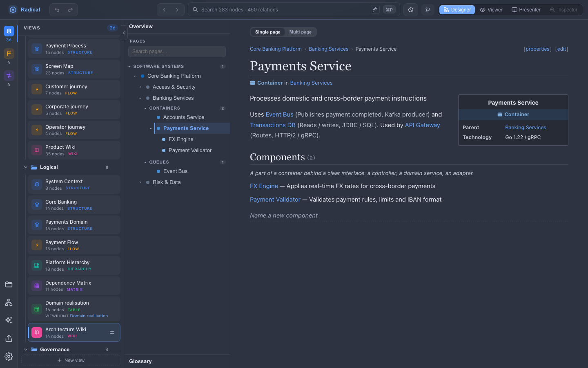Open the branch icon in top bar
The height and width of the screenshot is (368, 588).
coord(428,10)
